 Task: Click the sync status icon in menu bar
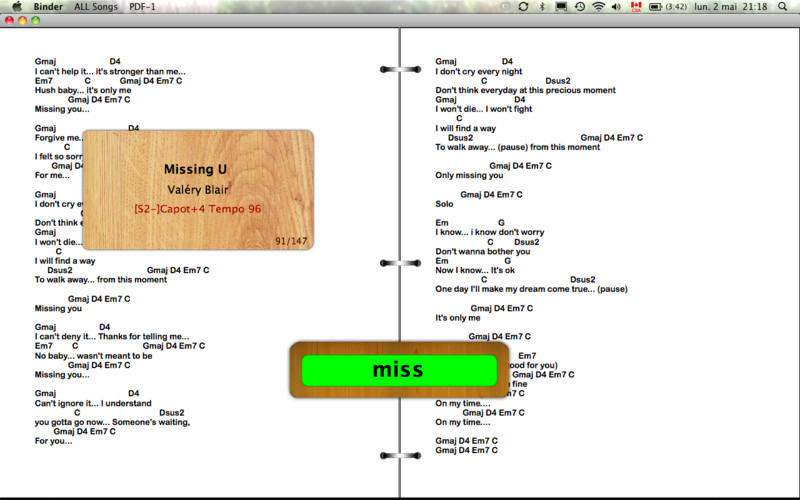(523, 7)
